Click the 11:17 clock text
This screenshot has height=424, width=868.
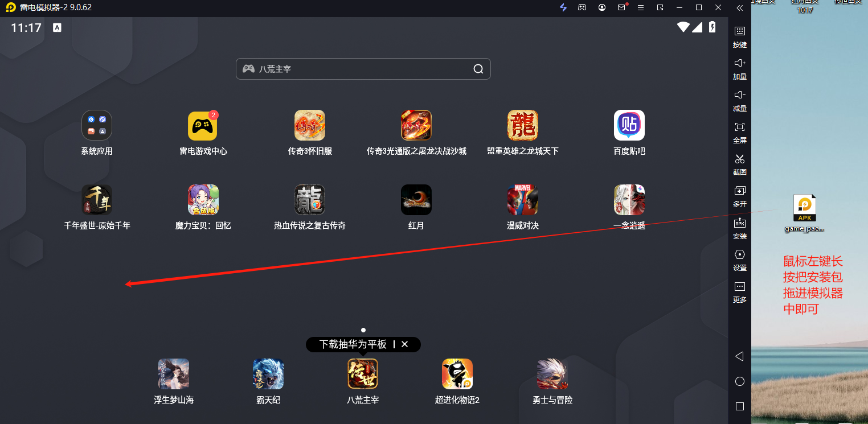(26, 27)
